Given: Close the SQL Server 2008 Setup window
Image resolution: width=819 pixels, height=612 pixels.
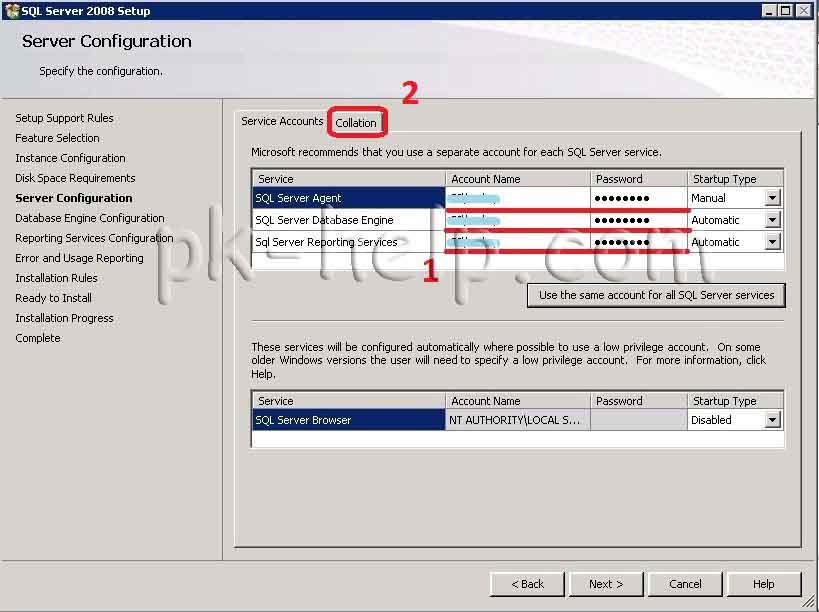Looking at the screenshot, I should tap(803, 10).
